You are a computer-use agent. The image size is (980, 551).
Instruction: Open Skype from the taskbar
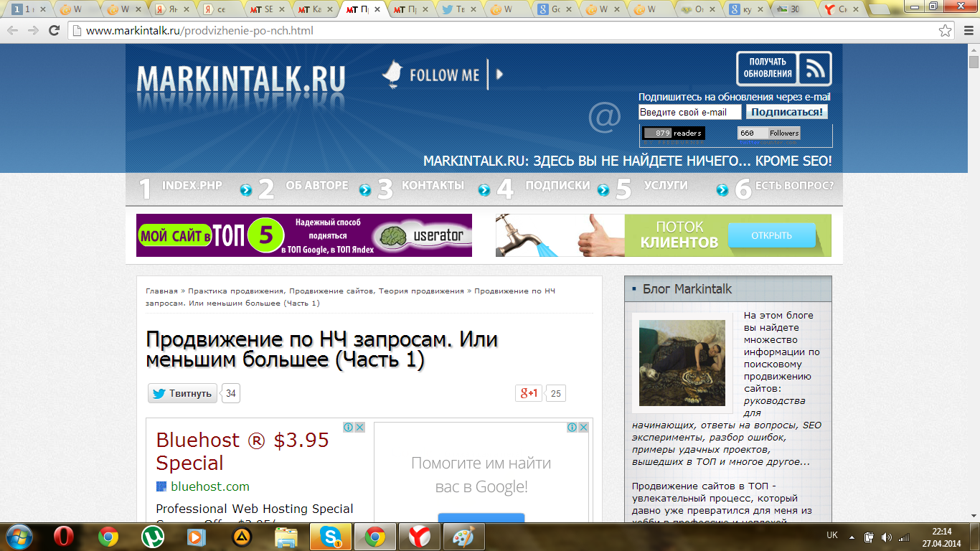(330, 536)
